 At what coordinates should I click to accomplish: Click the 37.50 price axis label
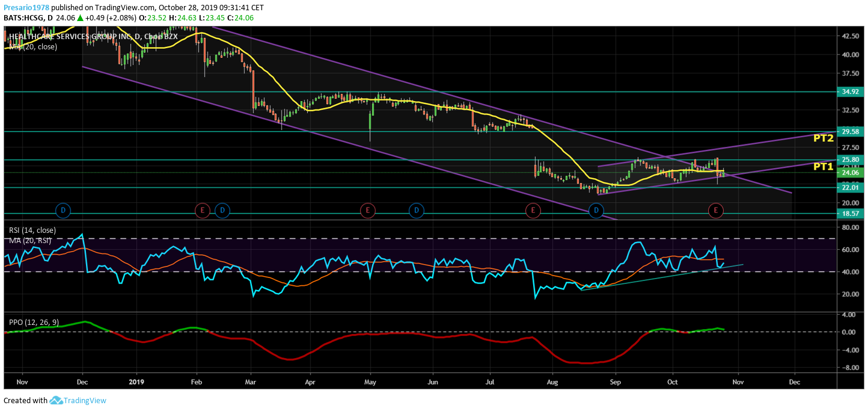click(850, 73)
